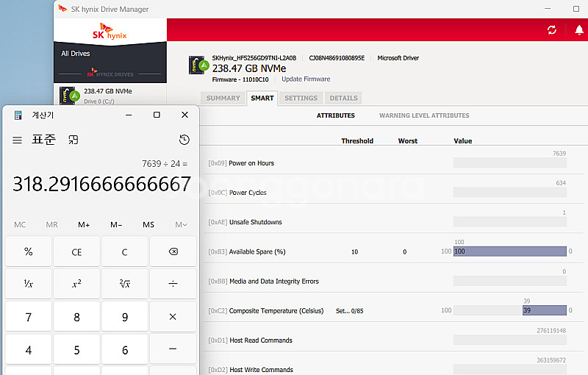
Task: Click the calculator multiply key
Action: coord(173,316)
